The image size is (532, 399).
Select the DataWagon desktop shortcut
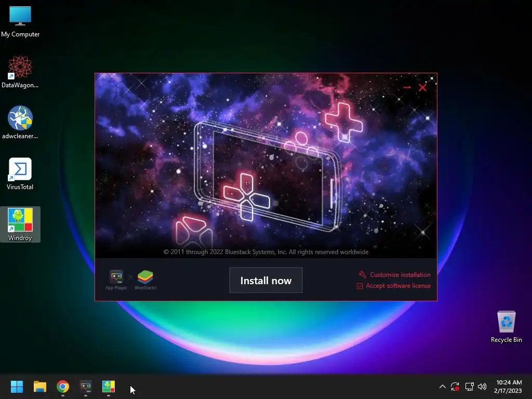coord(20,72)
